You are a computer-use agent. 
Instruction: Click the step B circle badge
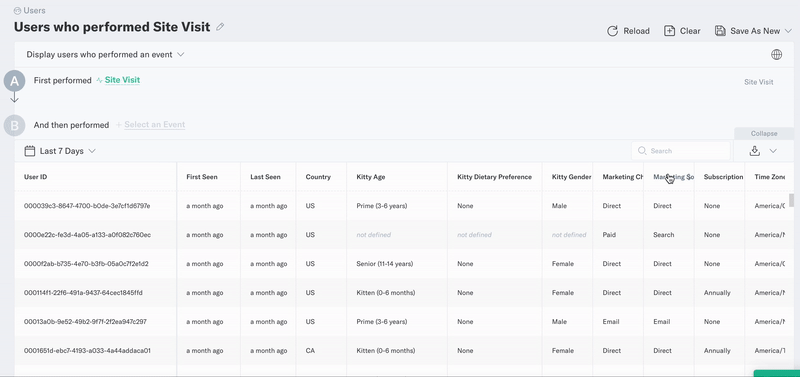[14, 125]
